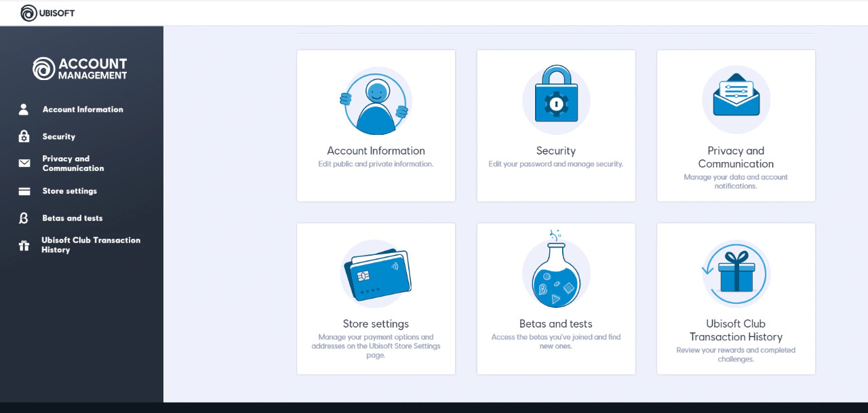The height and width of the screenshot is (413, 868).
Task: Click the Ubisoft logo in top header
Action: [47, 13]
